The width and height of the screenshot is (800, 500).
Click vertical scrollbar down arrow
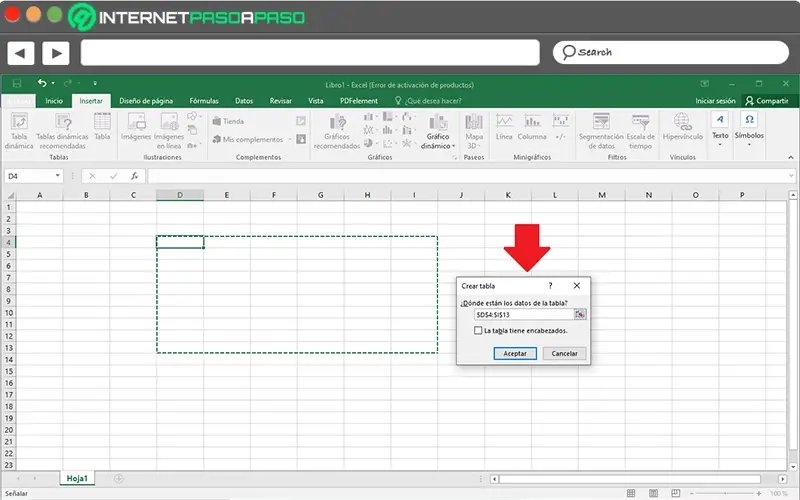[x=792, y=465]
